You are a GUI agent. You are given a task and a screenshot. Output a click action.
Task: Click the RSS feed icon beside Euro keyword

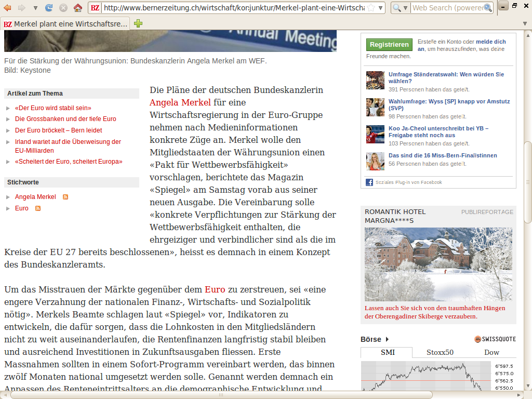pos(38,208)
